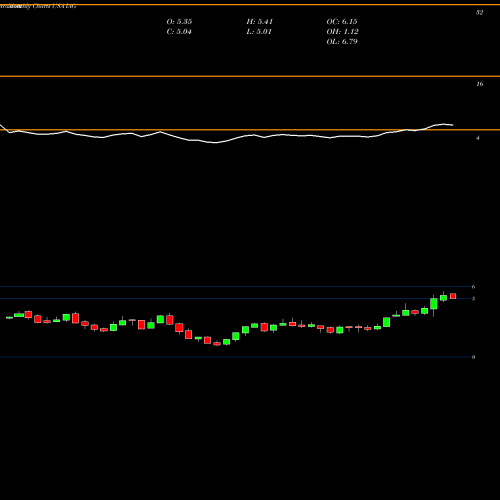The width and height of the screenshot is (500, 500).
Task: Click the '6' price axis label
Action: 473,287
